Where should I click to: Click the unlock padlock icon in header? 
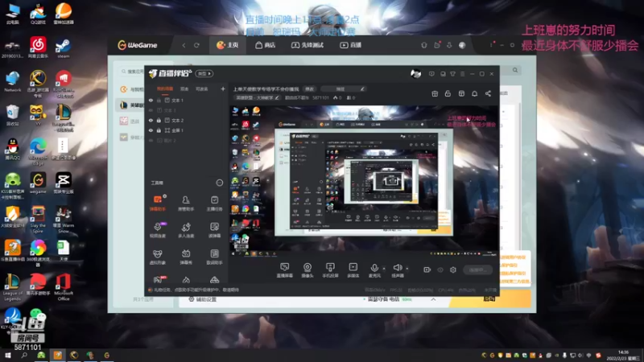coord(448,93)
